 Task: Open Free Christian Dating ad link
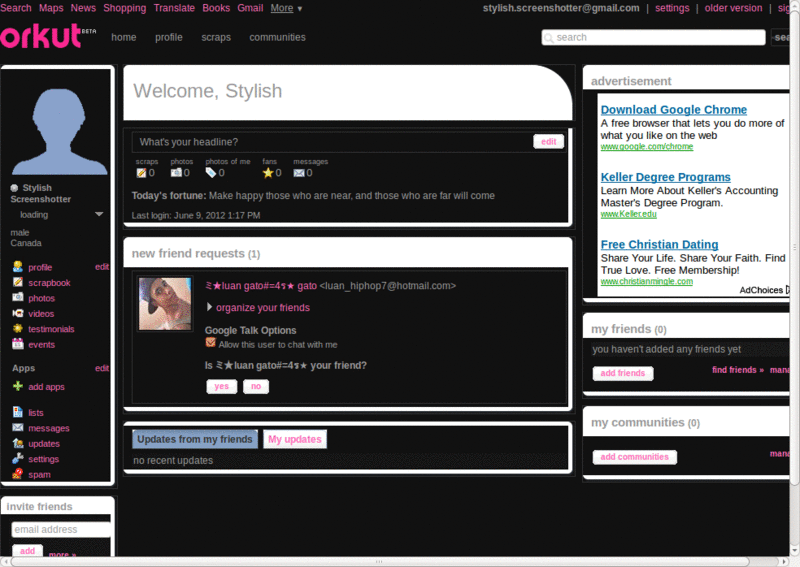[x=659, y=244]
